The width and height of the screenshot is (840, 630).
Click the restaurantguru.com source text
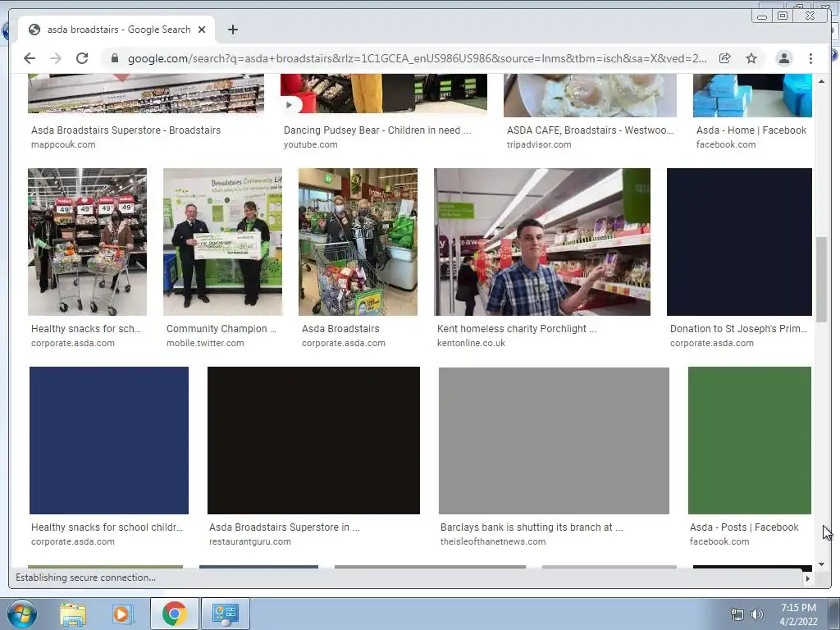250,541
